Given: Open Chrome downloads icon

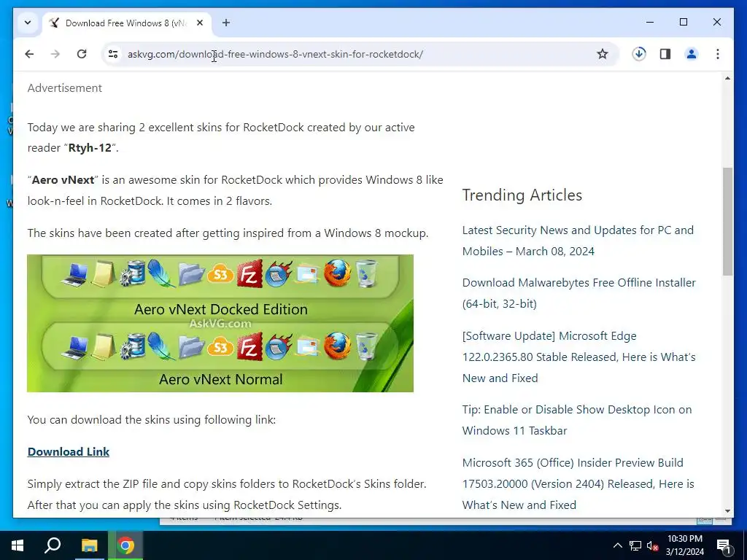Looking at the screenshot, I should pos(639,54).
